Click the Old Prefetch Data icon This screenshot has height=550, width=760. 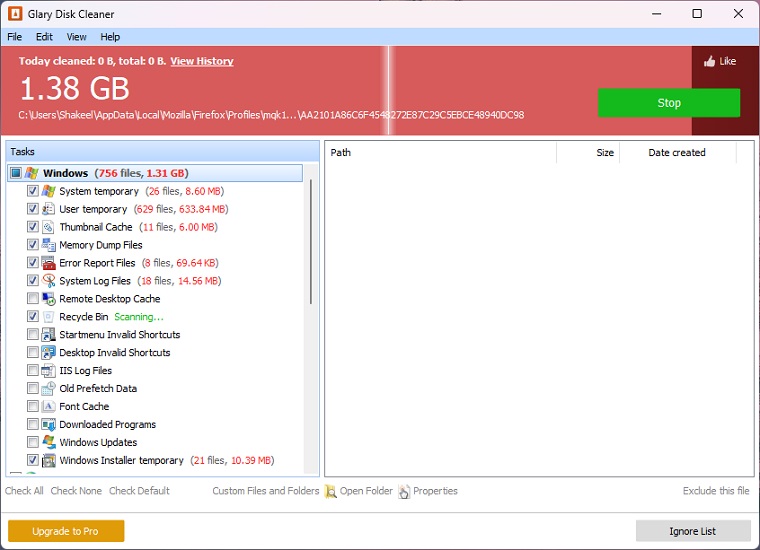tap(48, 388)
